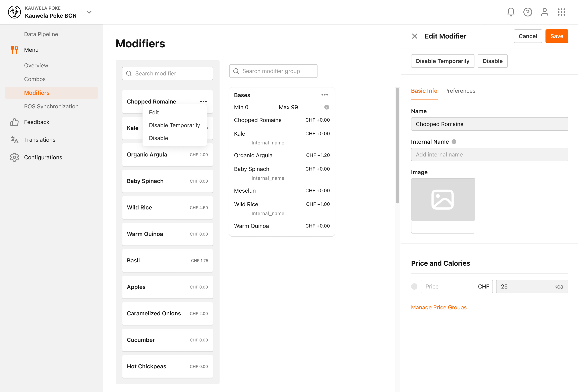Select Disable from context menu
This screenshot has width=578, height=392.
(x=158, y=138)
